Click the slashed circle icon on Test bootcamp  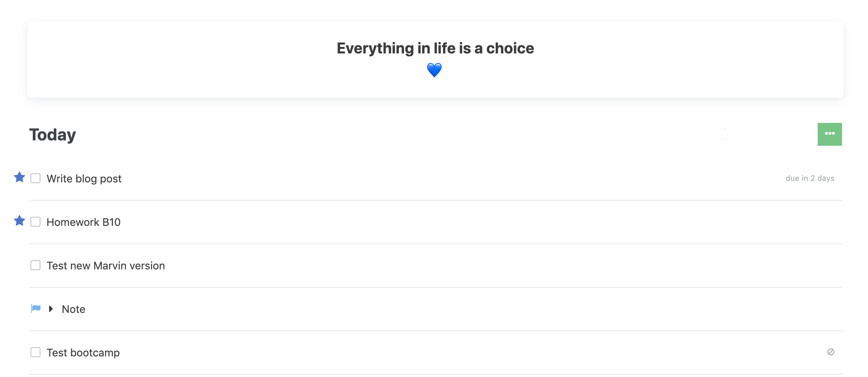(831, 352)
